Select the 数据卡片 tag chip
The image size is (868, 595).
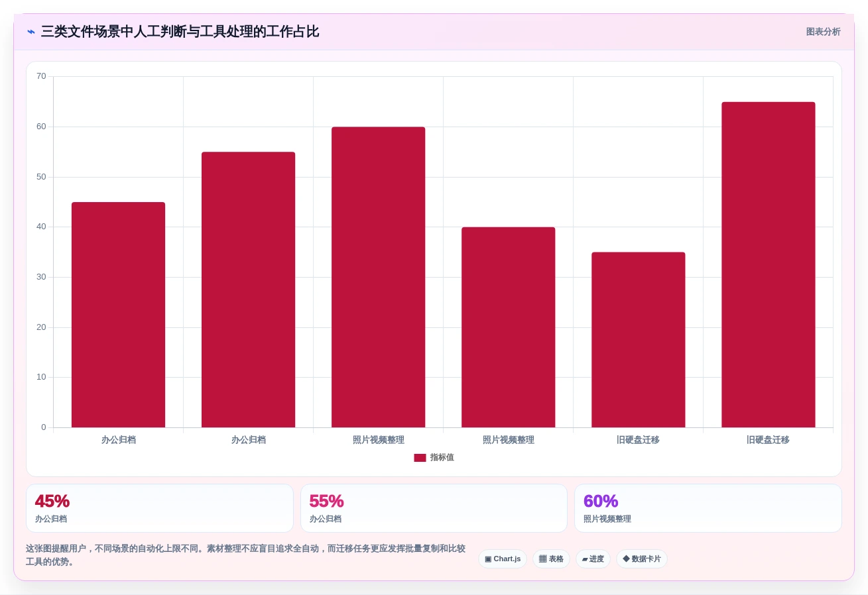tap(642, 559)
